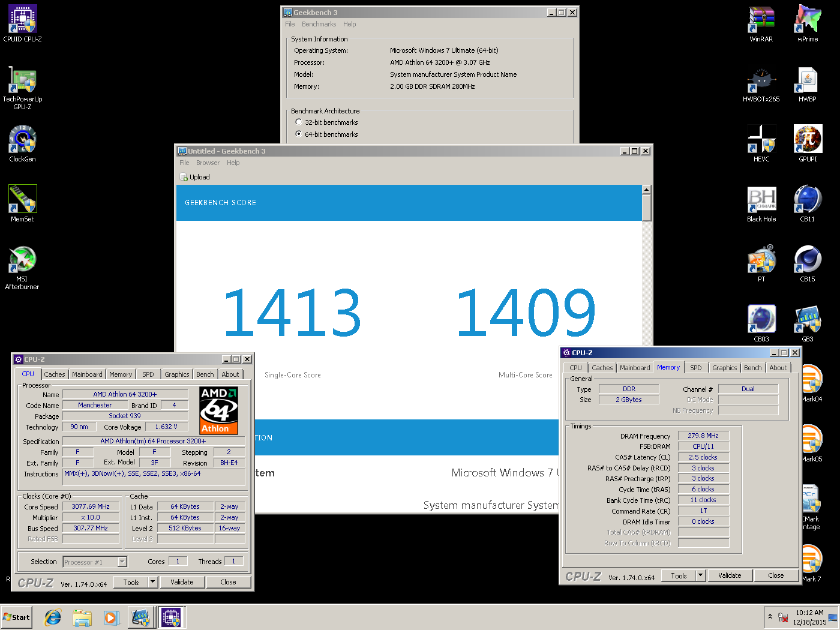Launch MSI Afterburner desktop icon
Viewport: 840px width, 630px height.
point(22,268)
